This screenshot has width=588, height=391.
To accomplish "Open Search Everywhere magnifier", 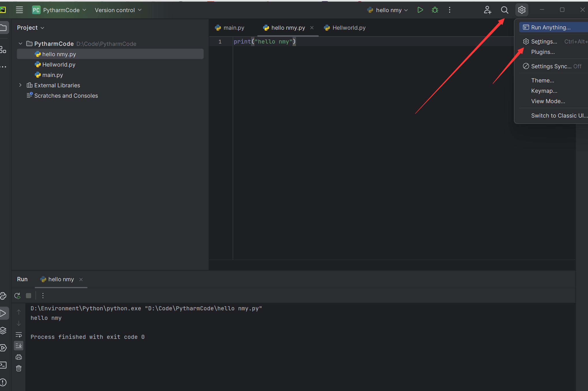I will 504,10.
